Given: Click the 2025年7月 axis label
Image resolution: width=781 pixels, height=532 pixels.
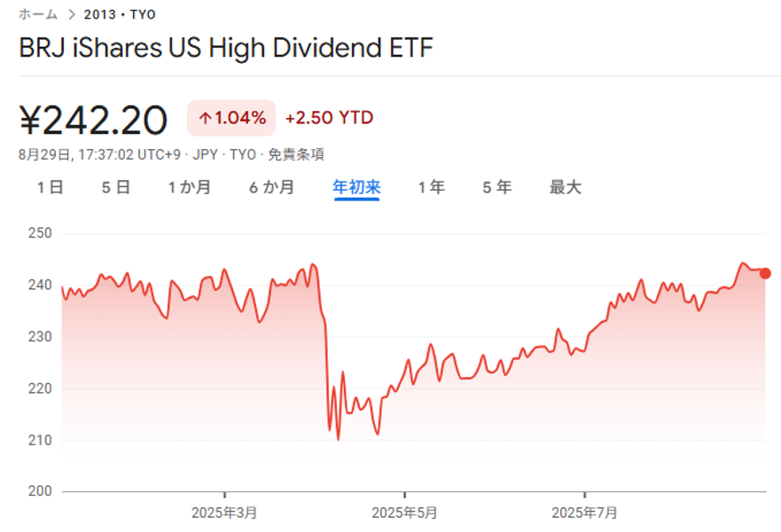Looking at the screenshot, I should click(x=584, y=512).
